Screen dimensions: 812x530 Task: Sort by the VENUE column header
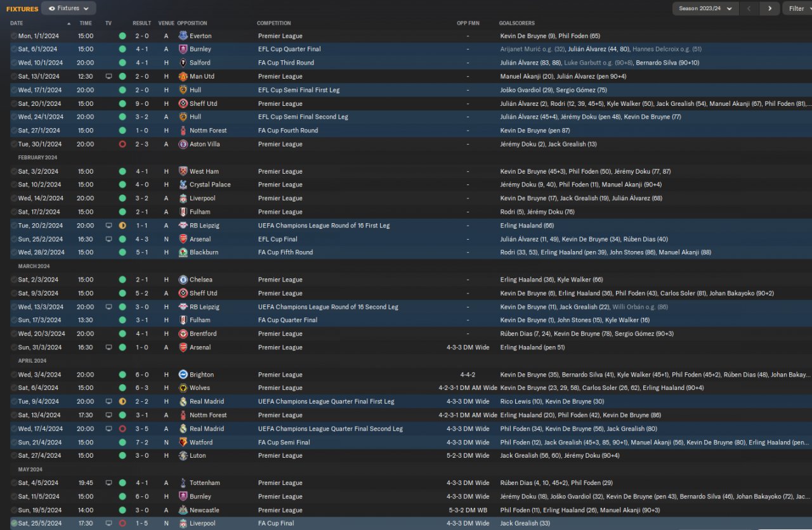click(x=166, y=23)
